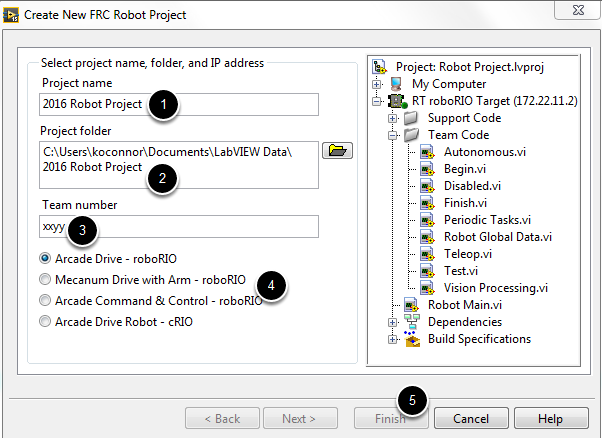Image resolution: width=602 pixels, height=438 pixels.
Task: Browse for project folder with folder icon
Action: coord(337,150)
